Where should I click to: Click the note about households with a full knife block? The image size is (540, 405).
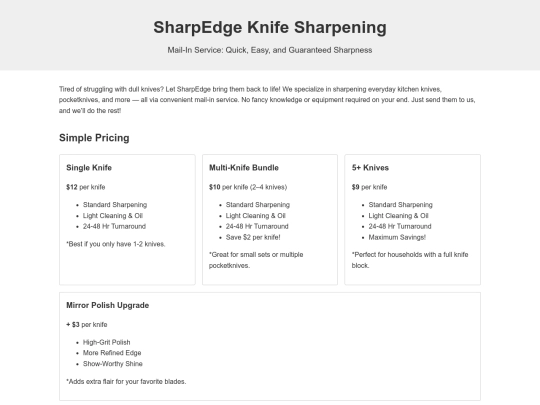[410, 260]
